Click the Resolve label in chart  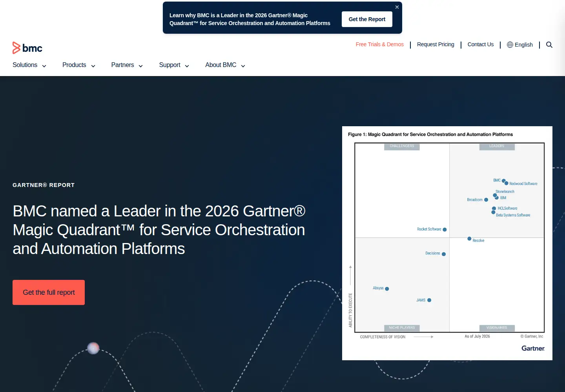click(x=479, y=241)
